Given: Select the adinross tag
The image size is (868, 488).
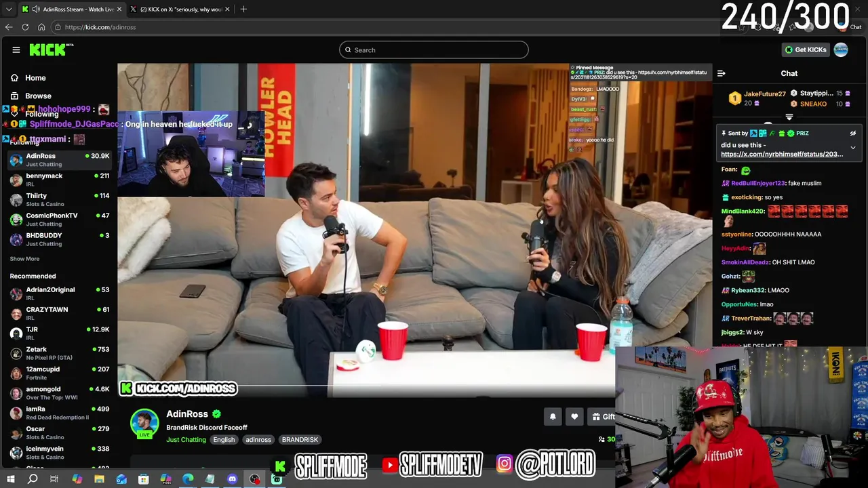Looking at the screenshot, I should click(x=258, y=440).
